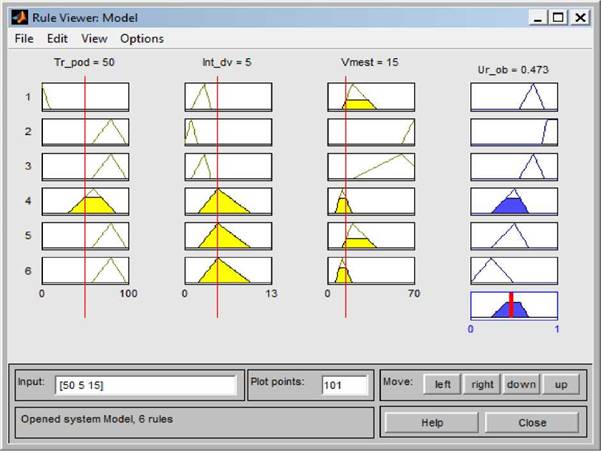Move the plots right
The width and height of the screenshot is (601, 451).
point(482,384)
